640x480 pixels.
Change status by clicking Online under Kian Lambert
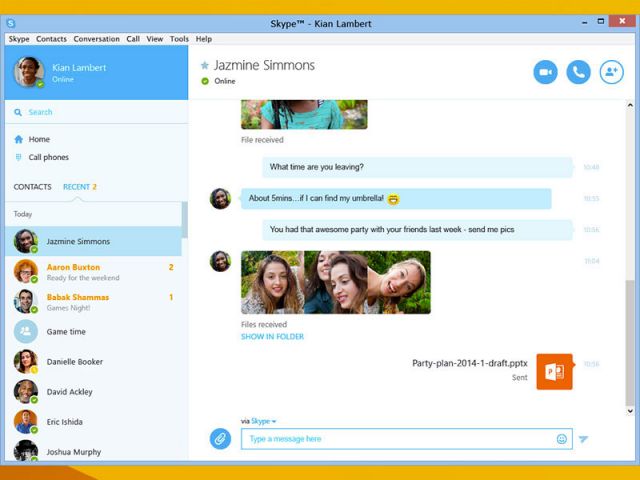(x=63, y=79)
